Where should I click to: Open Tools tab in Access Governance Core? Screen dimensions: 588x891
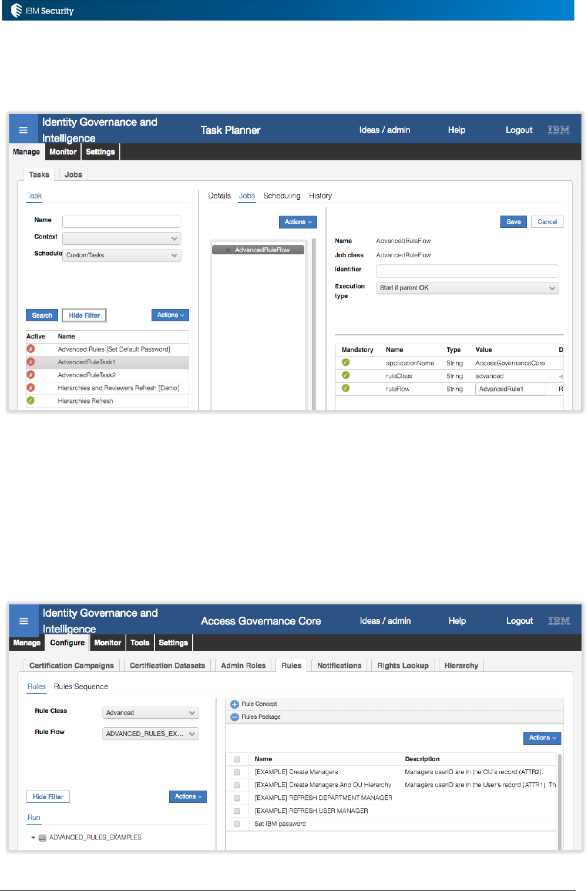click(x=140, y=643)
